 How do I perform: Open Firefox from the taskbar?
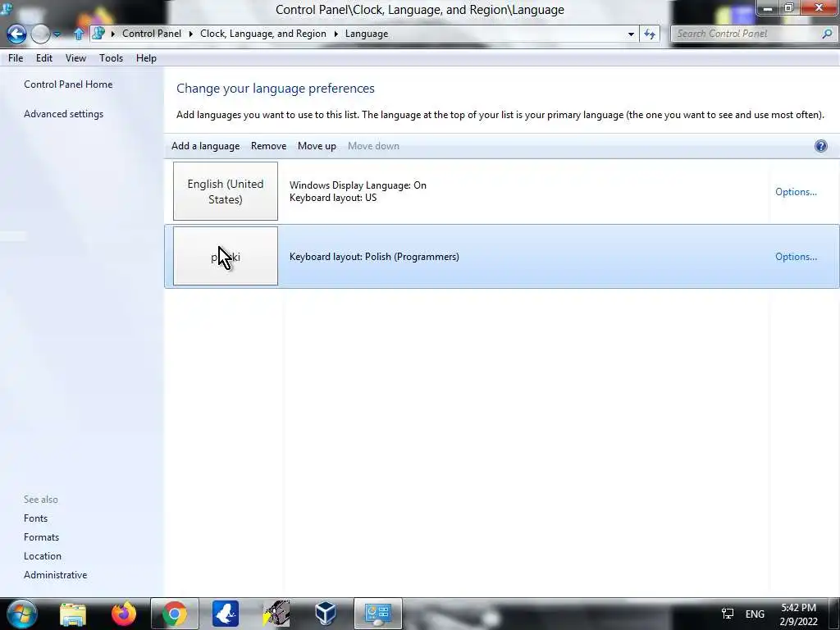pyautogui.click(x=124, y=614)
